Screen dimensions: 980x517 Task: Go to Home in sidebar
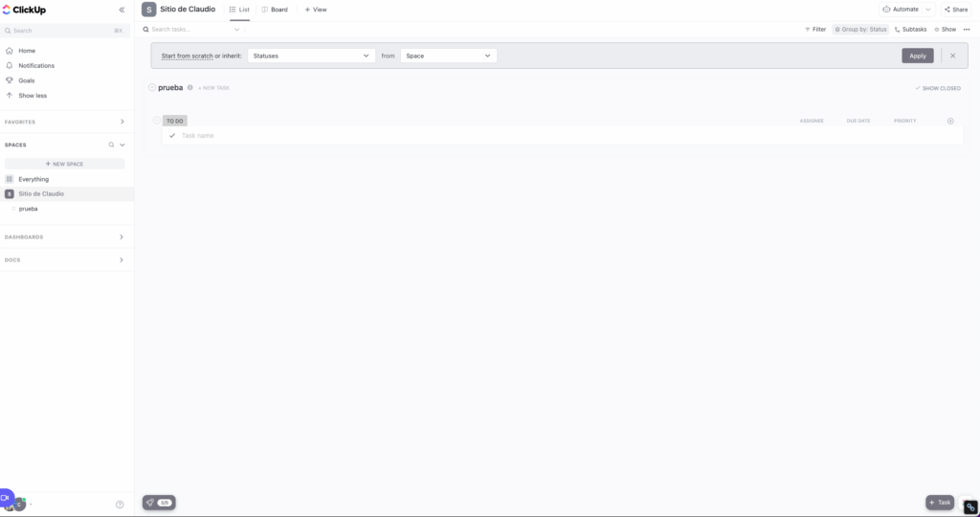pos(27,51)
